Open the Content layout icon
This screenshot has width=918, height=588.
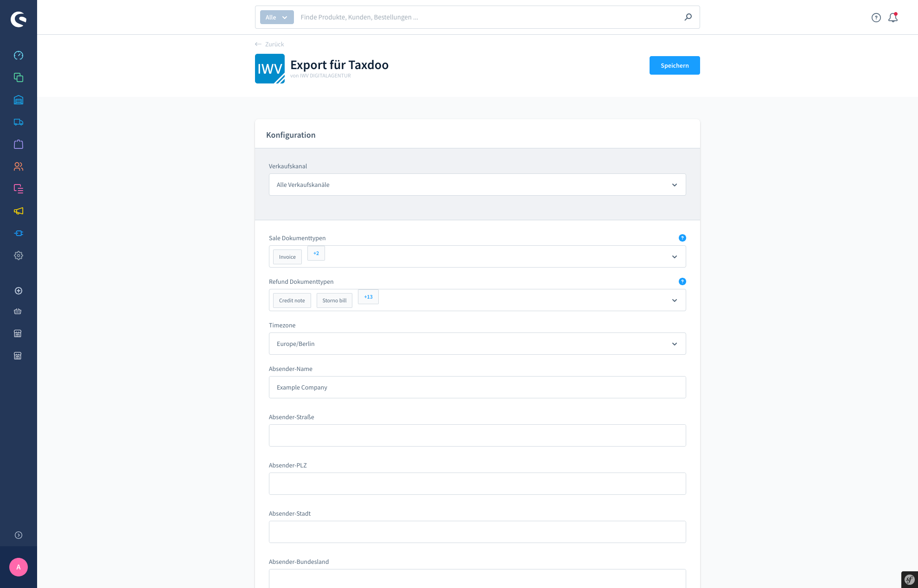point(19,189)
